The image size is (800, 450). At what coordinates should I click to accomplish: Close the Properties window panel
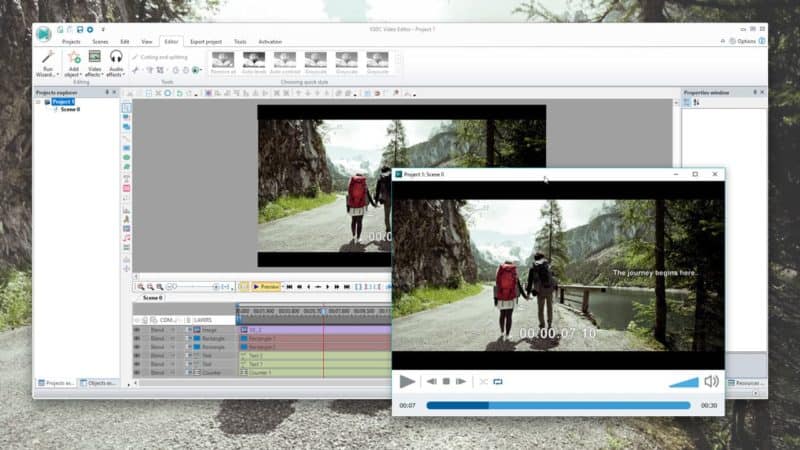click(x=762, y=92)
